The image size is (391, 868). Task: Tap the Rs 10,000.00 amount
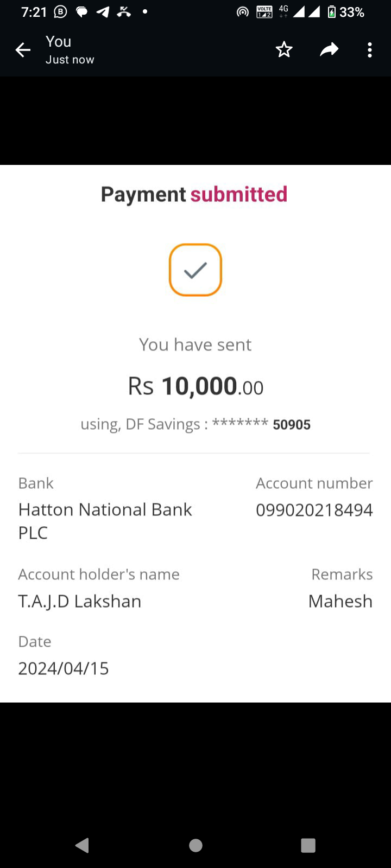195,386
